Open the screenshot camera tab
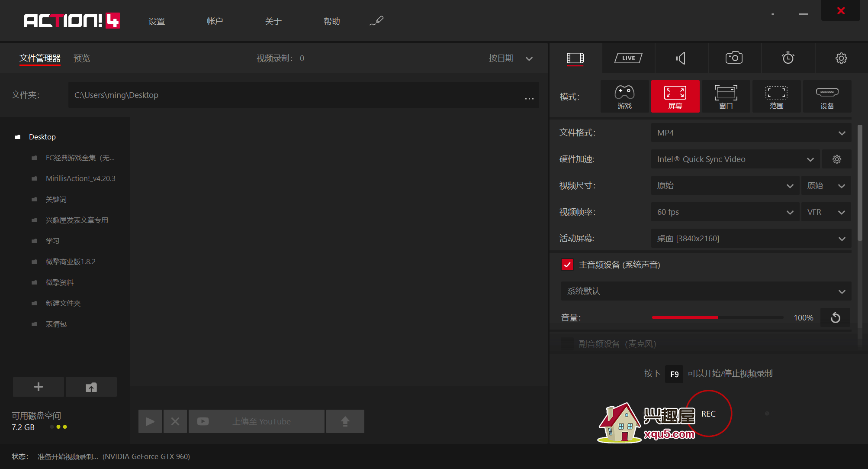The image size is (868, 469). coord(734,58)
